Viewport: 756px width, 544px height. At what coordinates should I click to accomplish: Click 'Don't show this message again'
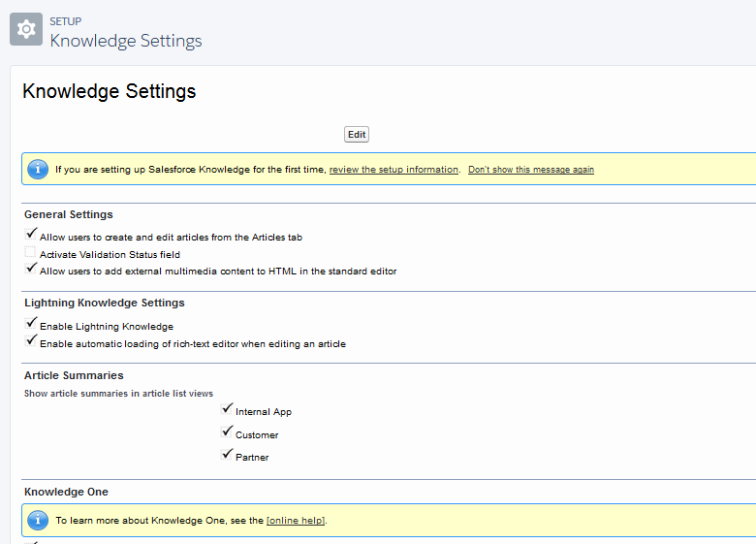(x=530, y=170)
